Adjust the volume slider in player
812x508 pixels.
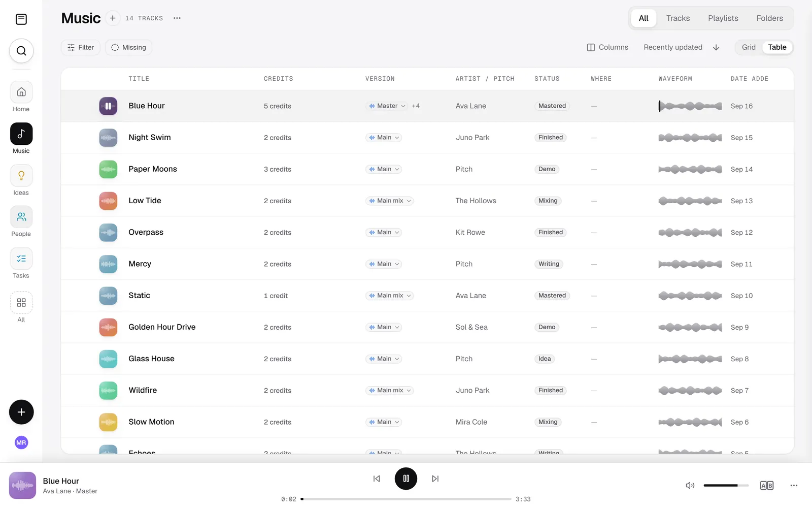[x=726, y=486]
